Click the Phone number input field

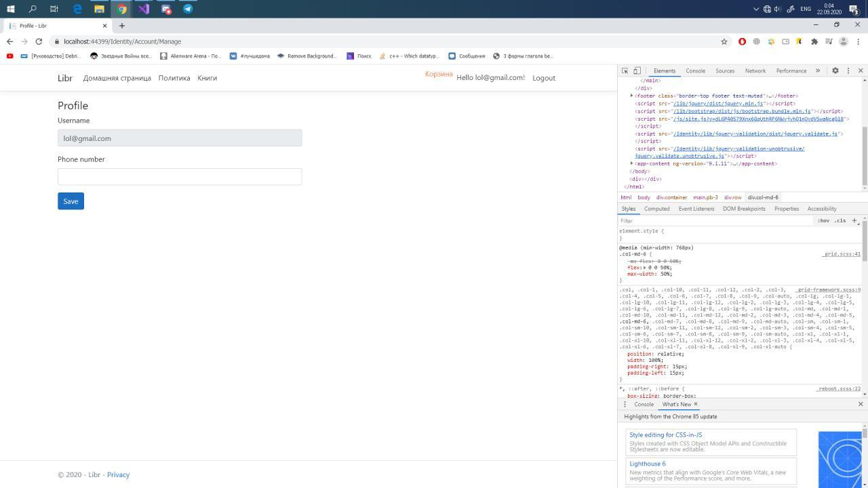coord(180,176)
